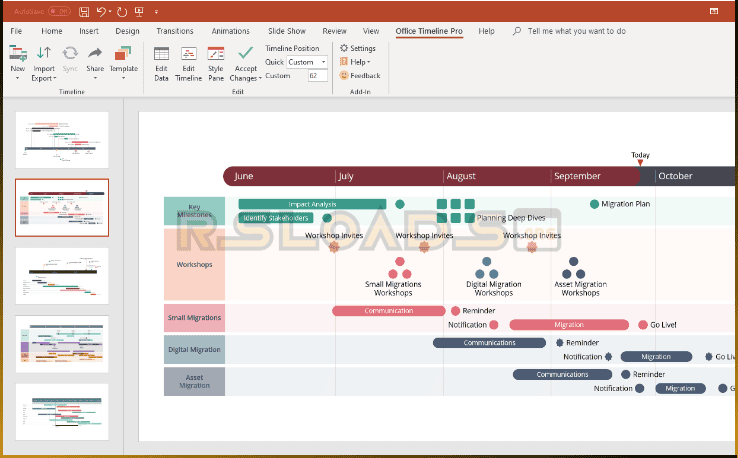The image size is (738, 458).
Task: Open the Style Pane
Action: click(216, 53)
